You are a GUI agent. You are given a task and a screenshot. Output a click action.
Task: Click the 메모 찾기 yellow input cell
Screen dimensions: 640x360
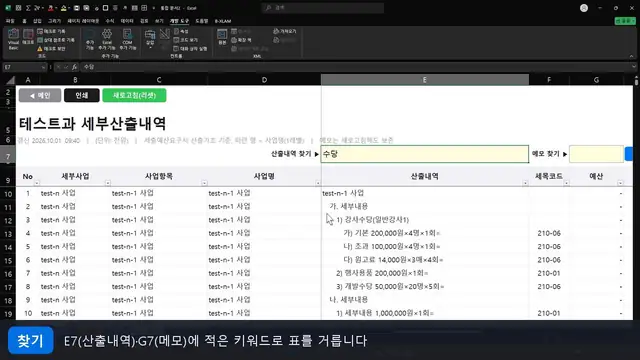pyautogui.click(x=596, y=154)
